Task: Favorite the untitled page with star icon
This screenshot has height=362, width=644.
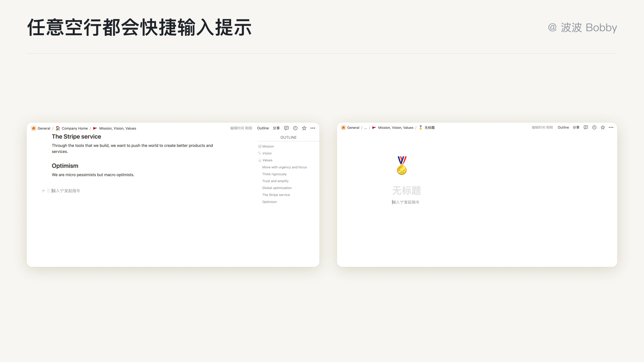Action: tap(603, 127)
